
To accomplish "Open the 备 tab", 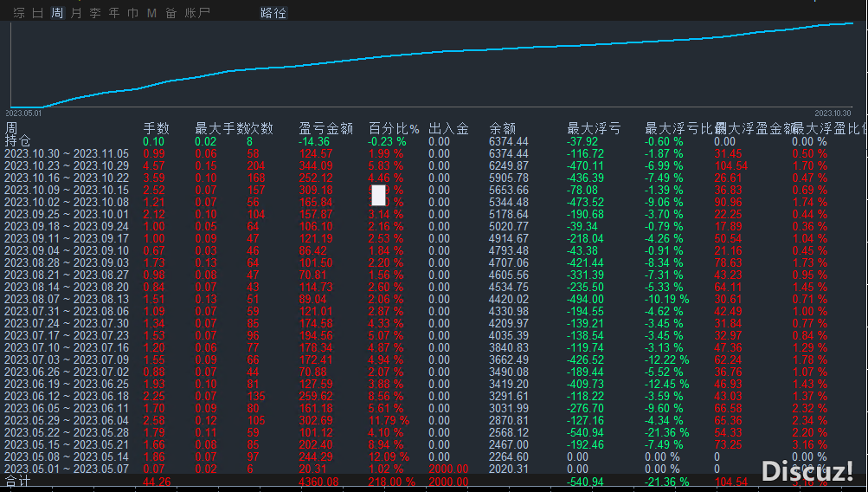I will 170,13.
